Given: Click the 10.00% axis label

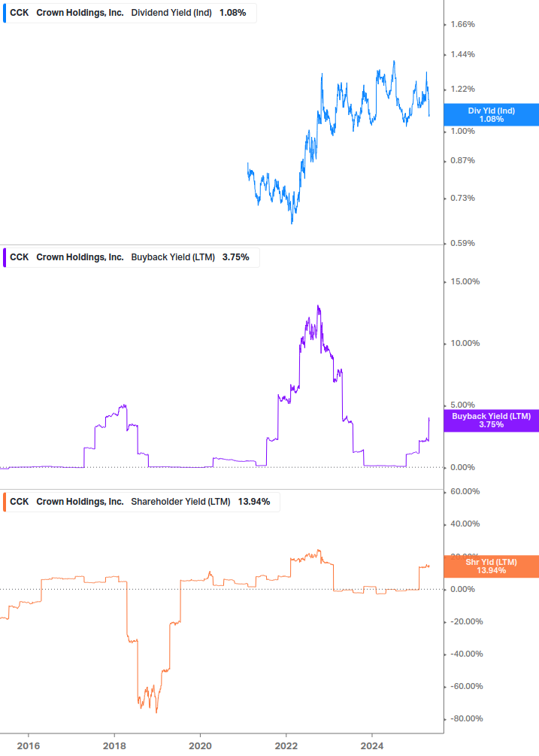Looking at the screenshot, I should (x=465, y=343).
